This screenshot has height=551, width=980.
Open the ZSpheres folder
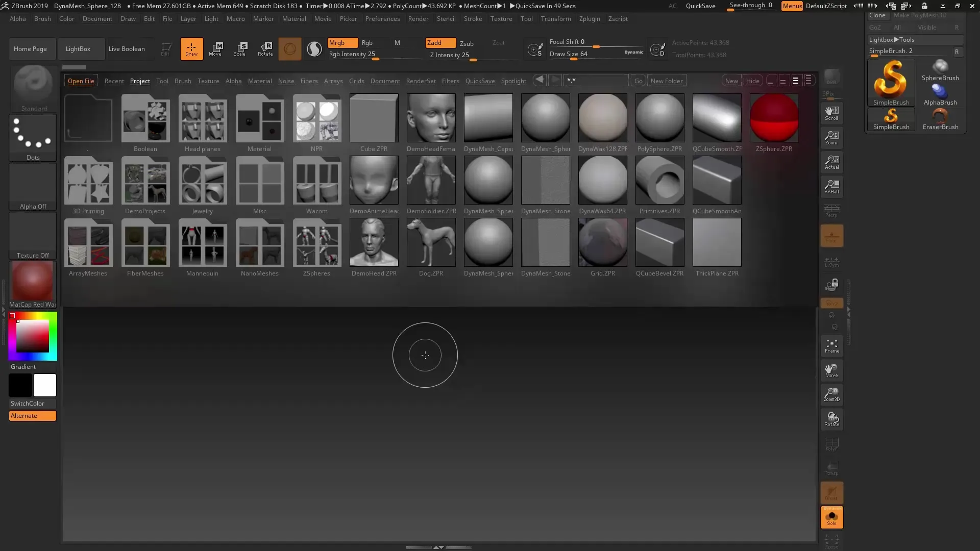point(317,247)
